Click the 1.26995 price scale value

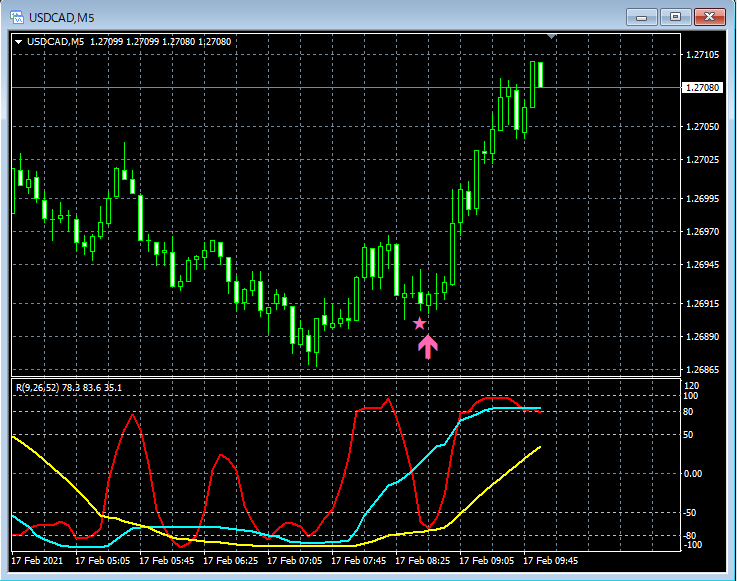(703, 198)
